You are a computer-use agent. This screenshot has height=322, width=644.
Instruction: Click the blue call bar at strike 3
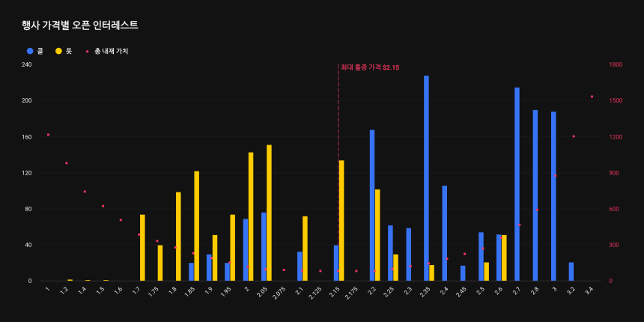tap(553, 196)
